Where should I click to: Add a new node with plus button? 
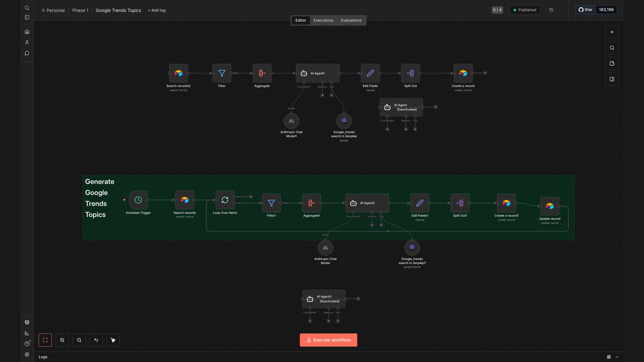pyautogui.click(x=612, y=32)
